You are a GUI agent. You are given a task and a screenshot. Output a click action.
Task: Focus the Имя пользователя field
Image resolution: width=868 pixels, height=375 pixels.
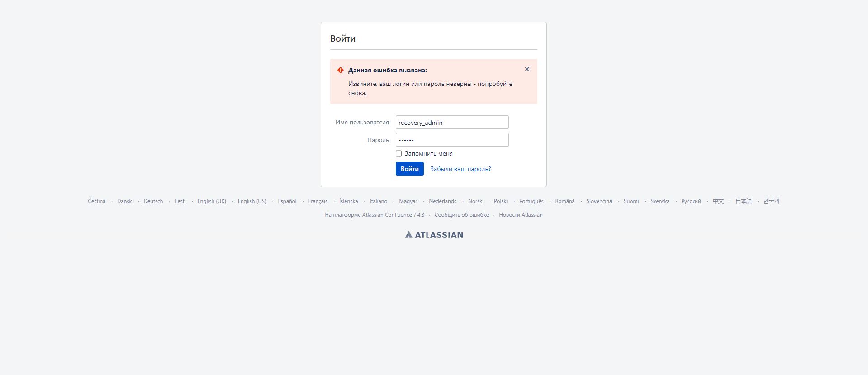coord(452,122)
